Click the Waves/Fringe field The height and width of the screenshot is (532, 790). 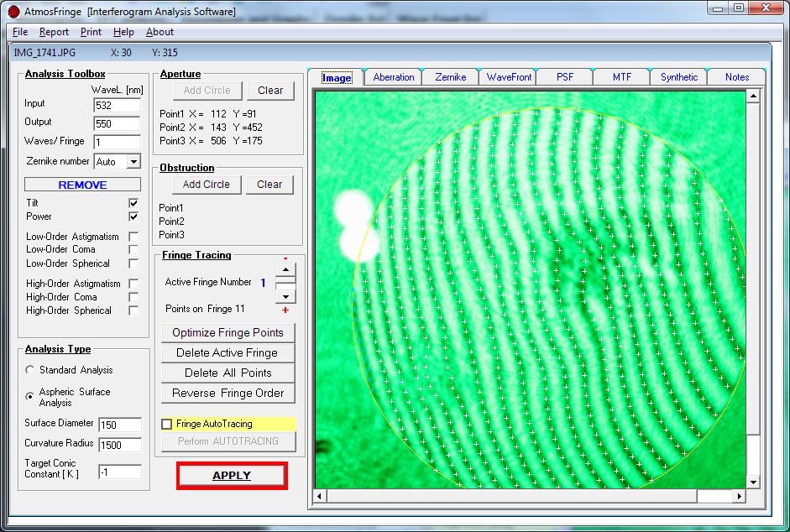118,142
